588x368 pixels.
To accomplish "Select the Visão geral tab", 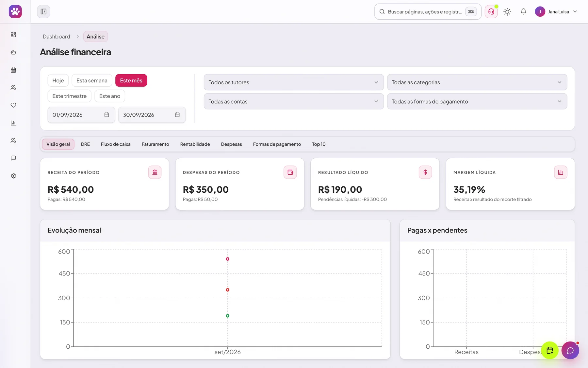I will point(58,144).
